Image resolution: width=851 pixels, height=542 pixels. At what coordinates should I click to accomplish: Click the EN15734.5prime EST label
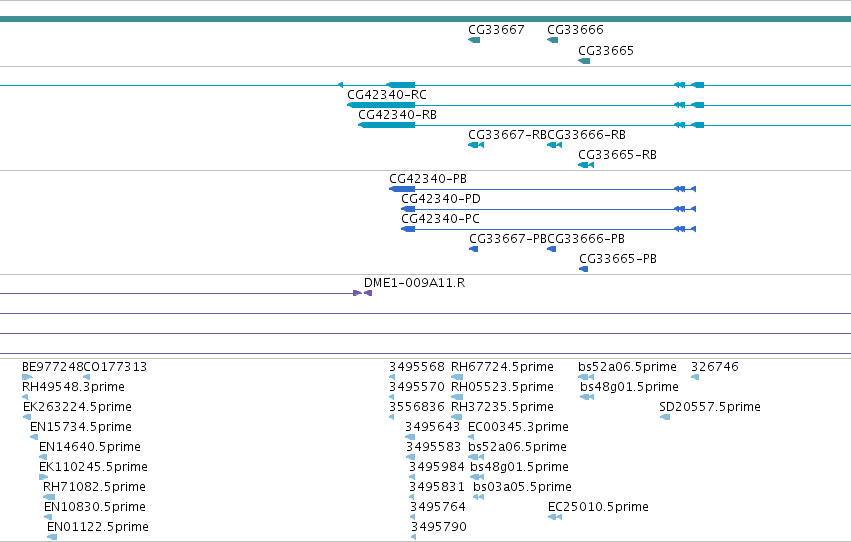[81, 428]
